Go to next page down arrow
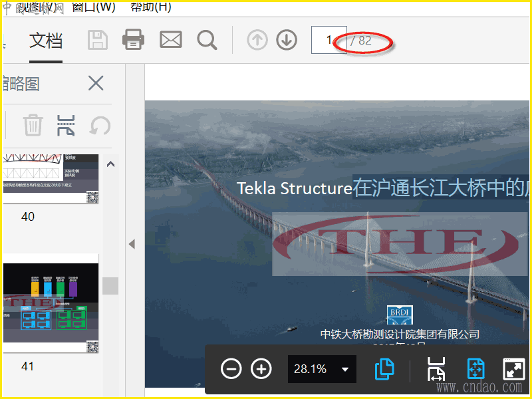The image size is (532, 399). pos(287,40)
